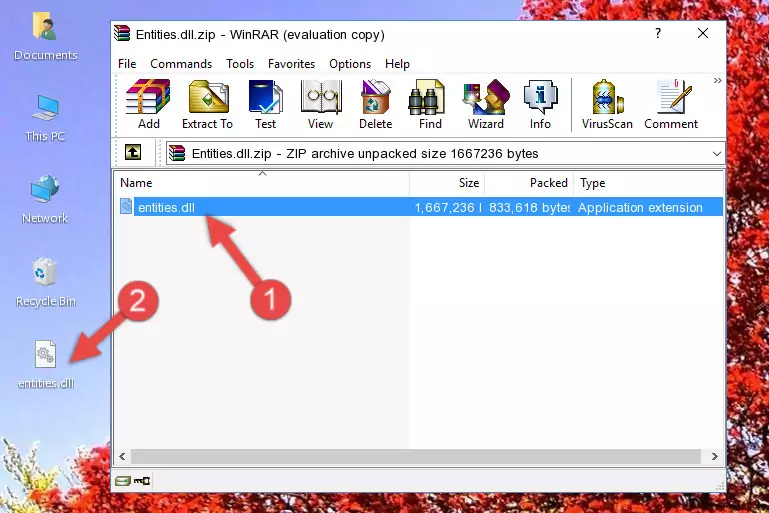Click the Application extension type cell
The width and height of the screenshot is (769, 513).
640,207
